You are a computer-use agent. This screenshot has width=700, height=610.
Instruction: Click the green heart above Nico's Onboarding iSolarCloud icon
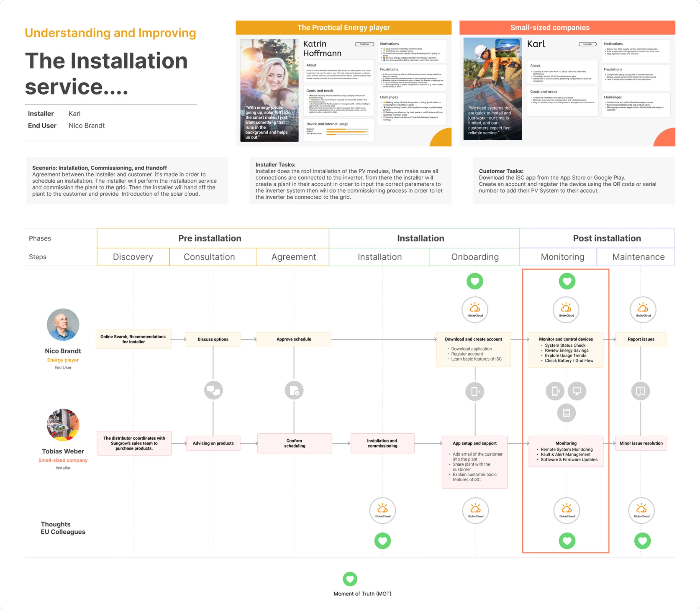(x=475, y=281)
